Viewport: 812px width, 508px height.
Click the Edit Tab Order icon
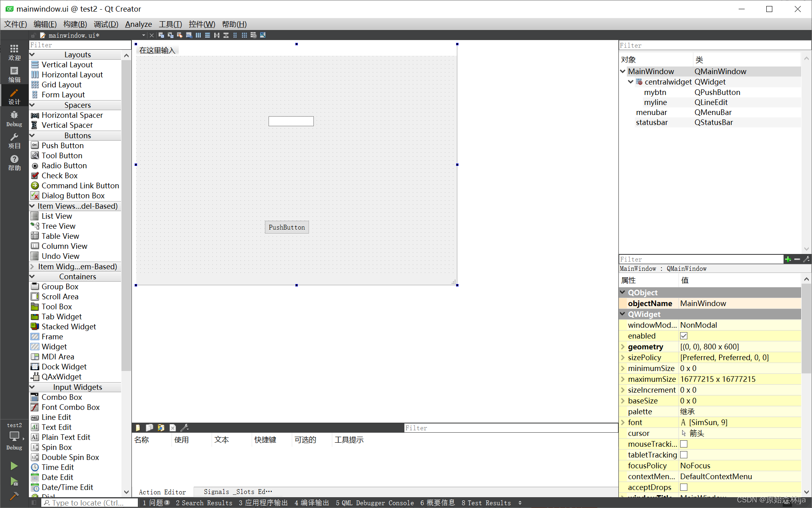pos(189,35)
